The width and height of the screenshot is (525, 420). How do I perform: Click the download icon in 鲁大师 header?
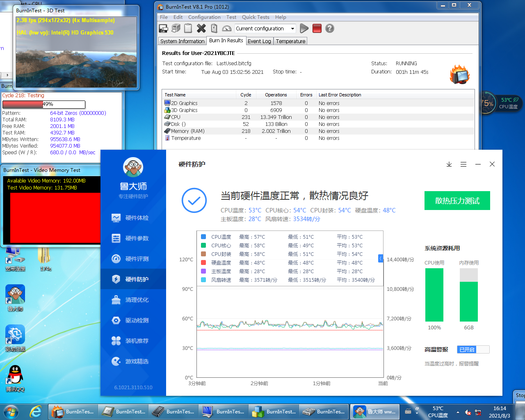tap(449, 164)
